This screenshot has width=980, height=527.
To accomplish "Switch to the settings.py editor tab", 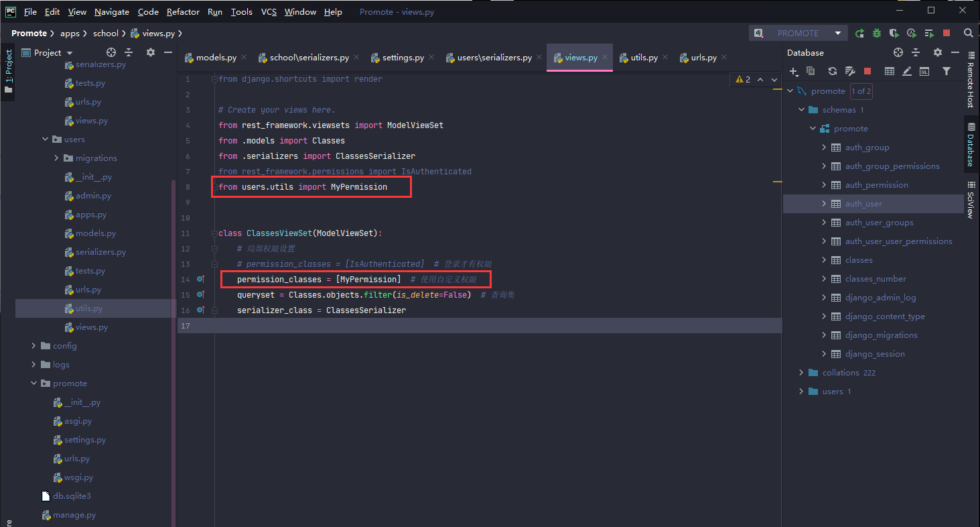I will [403, 58].
